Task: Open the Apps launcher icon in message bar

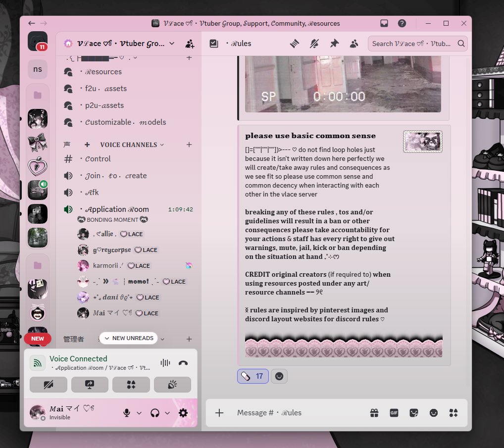Action: (454, 413)
